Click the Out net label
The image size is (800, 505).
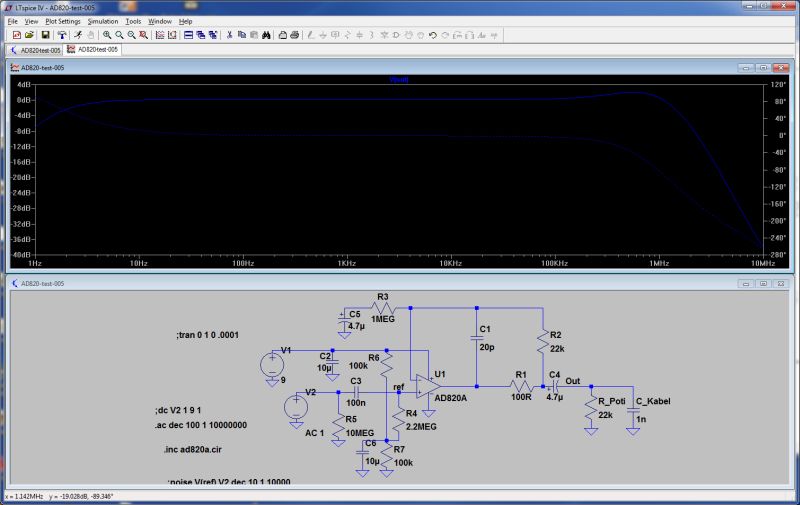pyautogui.click(x=572, y=381)
